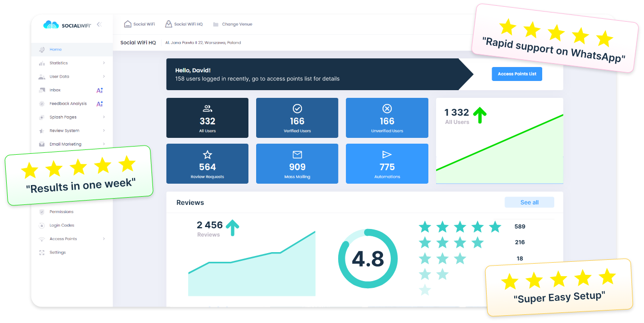
Task: Open the Statistics bar-chart icon
Action: [x=42, y=63]
